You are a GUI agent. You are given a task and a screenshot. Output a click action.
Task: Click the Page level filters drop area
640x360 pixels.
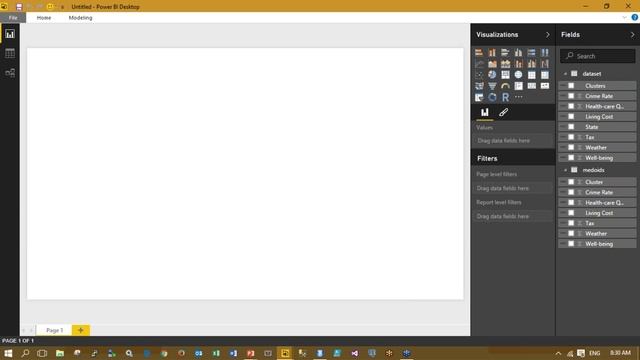pyautogui.click(x=513, y=188)
